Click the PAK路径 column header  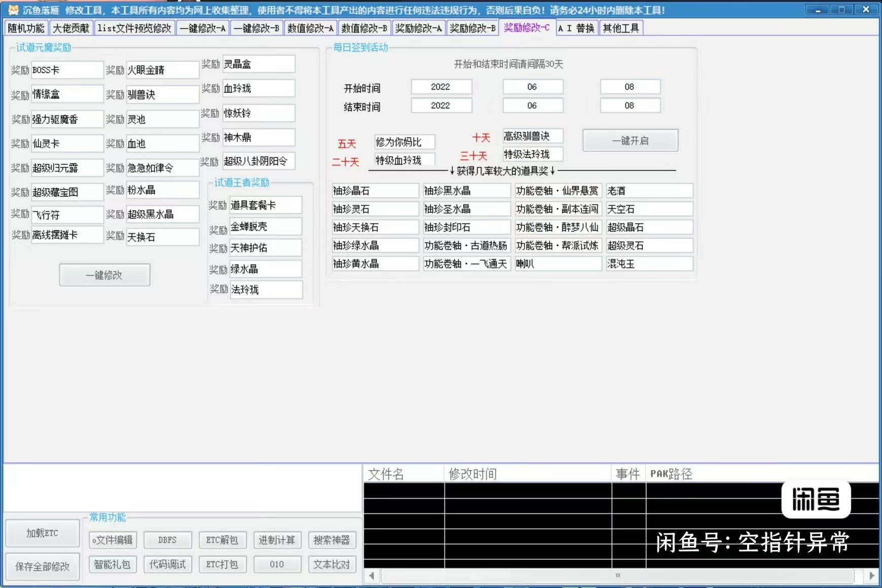[762, 474]
